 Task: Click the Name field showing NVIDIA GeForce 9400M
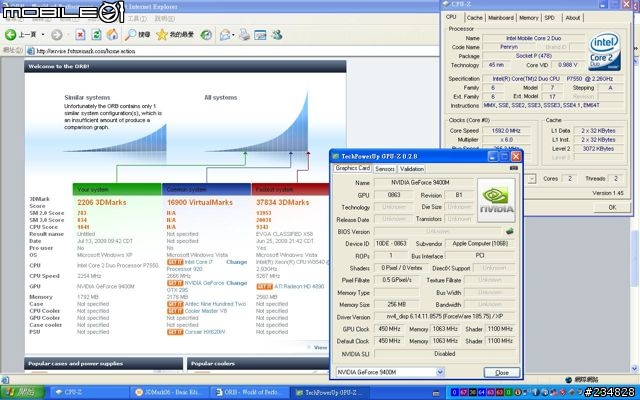423,183
